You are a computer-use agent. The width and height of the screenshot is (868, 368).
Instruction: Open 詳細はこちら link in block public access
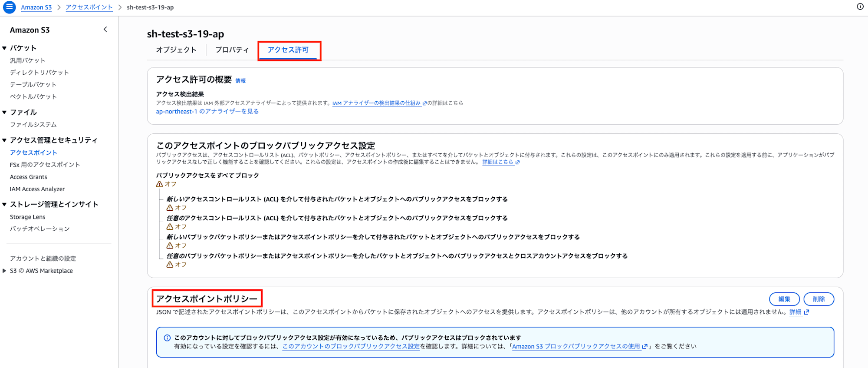pos(498,162)
